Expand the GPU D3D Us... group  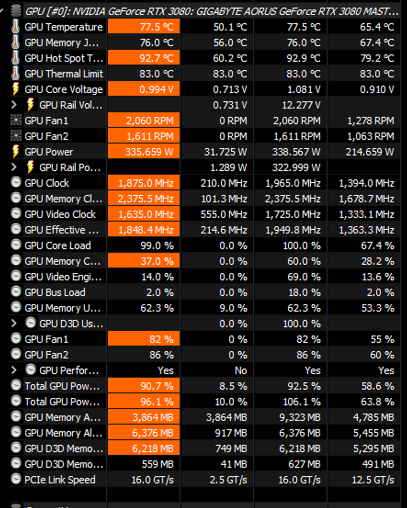(14, 323)
